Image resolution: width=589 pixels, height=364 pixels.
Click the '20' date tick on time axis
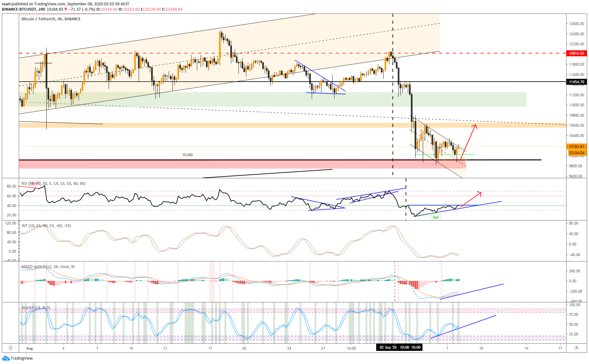coord(244,348)
